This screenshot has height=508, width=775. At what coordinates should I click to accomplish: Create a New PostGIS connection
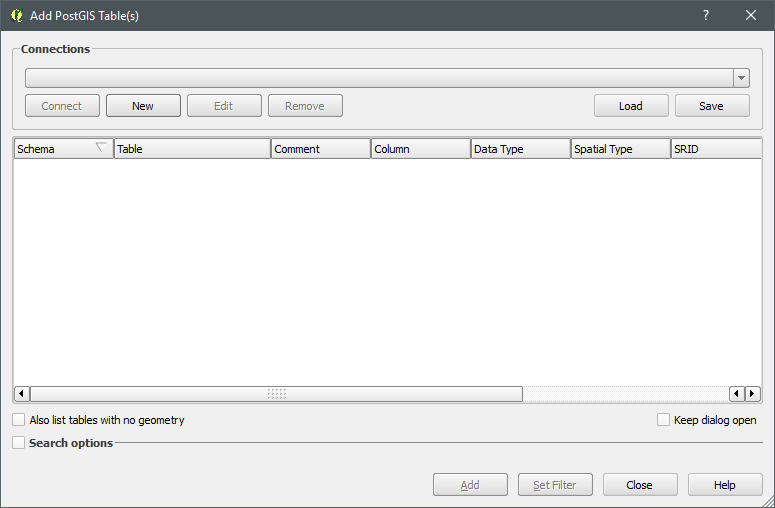click(143, 106)
